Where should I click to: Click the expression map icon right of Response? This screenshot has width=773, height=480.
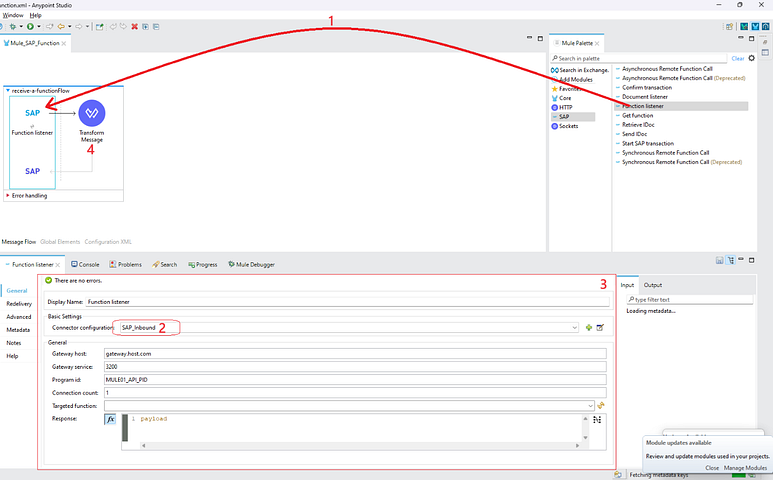tap(597, 419)
